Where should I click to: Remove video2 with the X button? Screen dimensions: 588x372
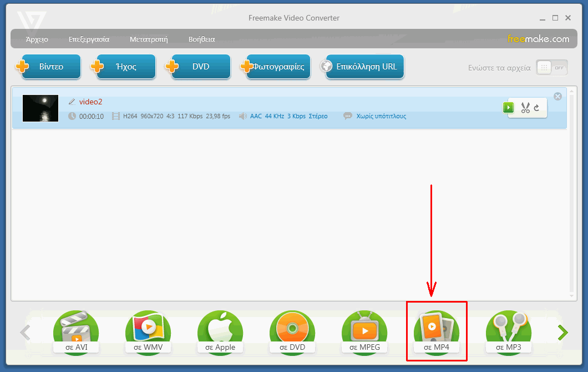tap(557, 97)
